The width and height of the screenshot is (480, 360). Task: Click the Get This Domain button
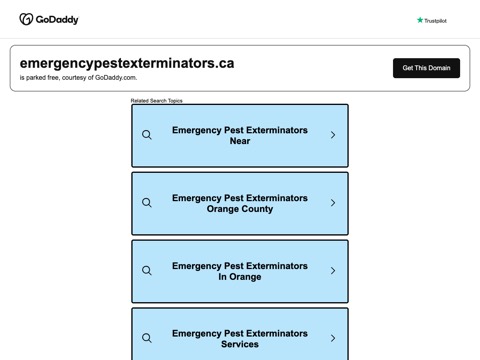[x=426, y=68]
